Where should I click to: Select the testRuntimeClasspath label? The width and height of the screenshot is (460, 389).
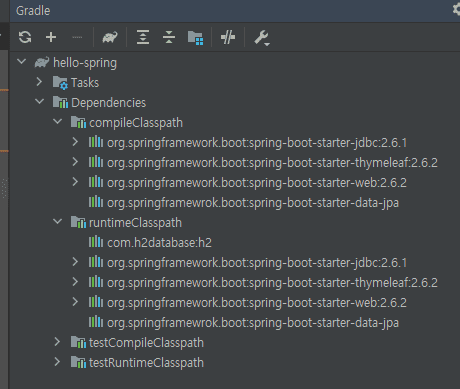coord(146,363)
